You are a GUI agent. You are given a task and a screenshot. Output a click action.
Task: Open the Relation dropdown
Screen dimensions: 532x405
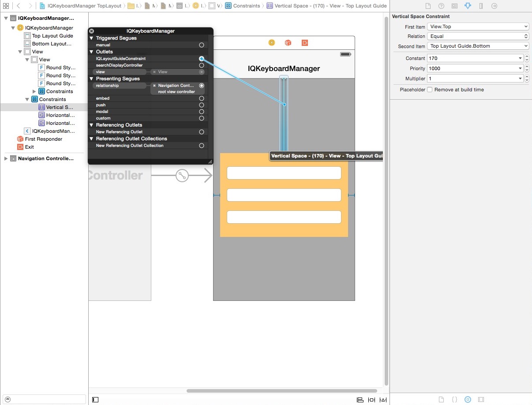[x=478, y=36]
